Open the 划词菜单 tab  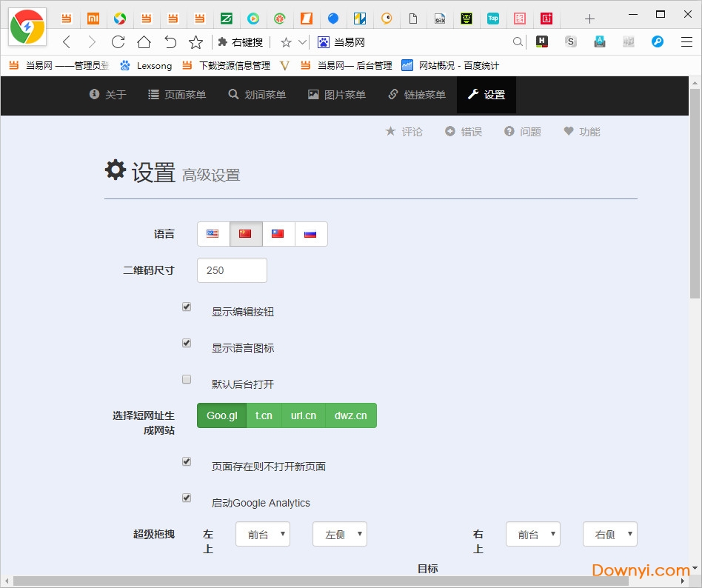(257, 95)
